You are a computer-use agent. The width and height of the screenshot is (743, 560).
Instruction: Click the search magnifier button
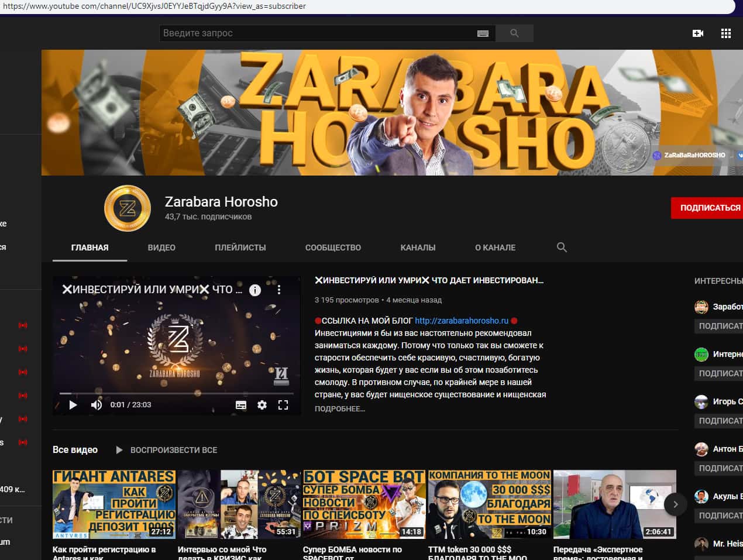(514, 33)
